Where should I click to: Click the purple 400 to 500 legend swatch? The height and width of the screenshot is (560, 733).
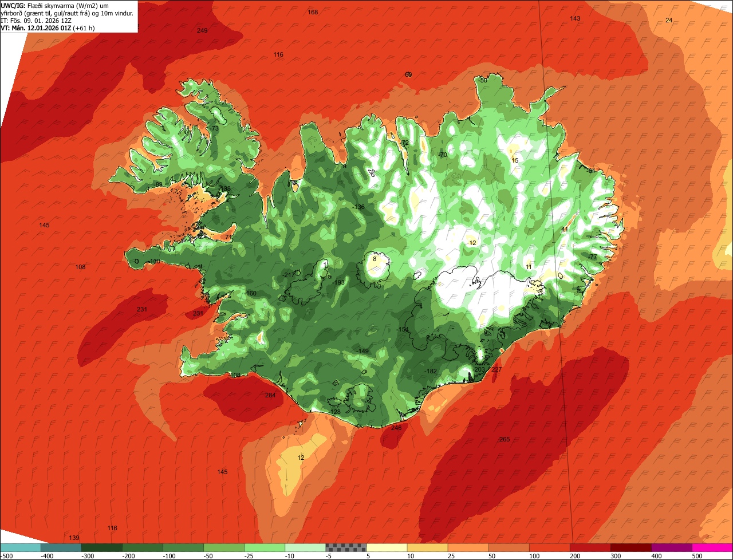click(671, 547)
